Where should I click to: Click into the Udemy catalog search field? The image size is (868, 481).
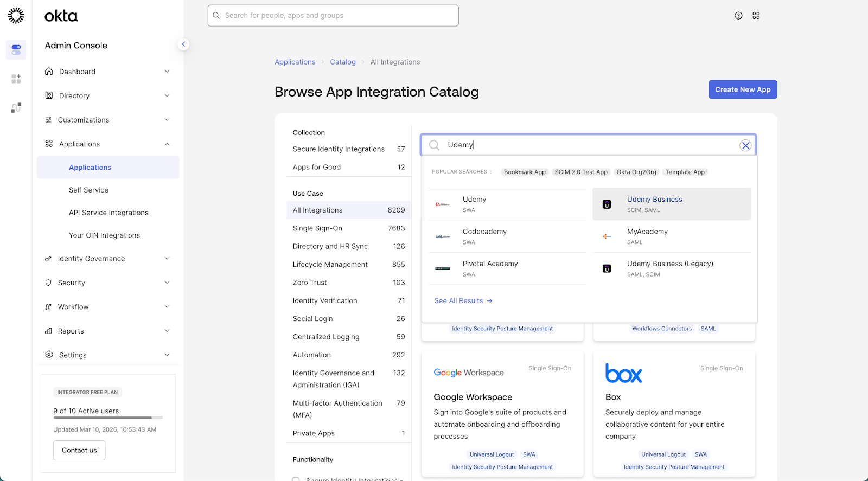[x=589, y=145]
